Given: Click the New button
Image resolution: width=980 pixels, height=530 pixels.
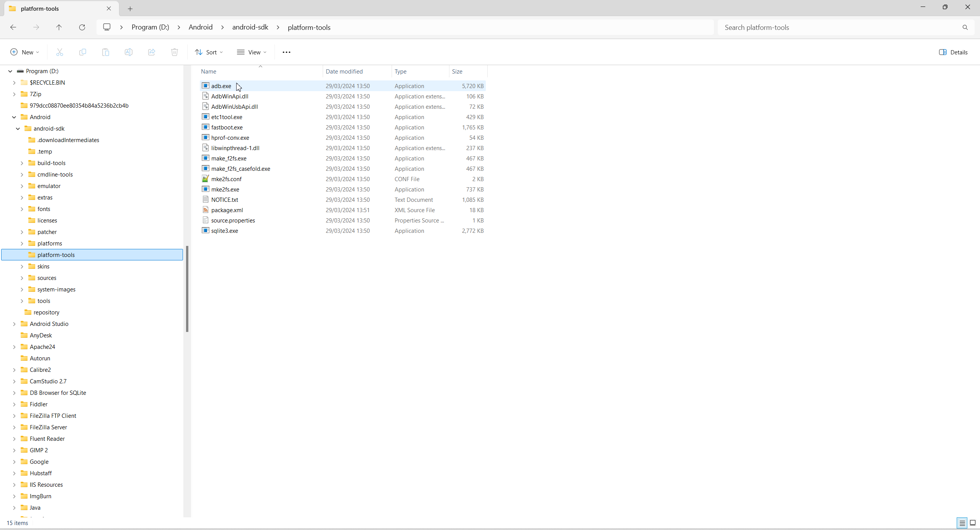Looking at the screenshot, I should tap(24, 52).
